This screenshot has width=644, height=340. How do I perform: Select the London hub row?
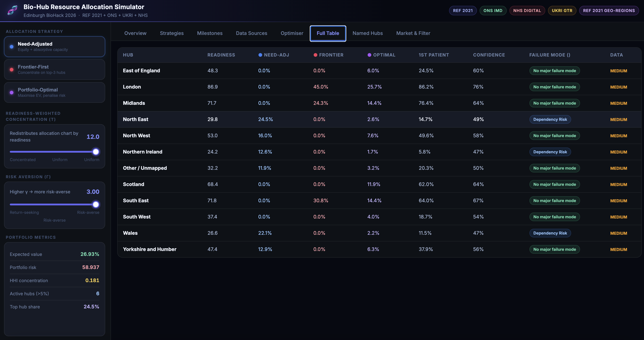(x=132, y=87)
